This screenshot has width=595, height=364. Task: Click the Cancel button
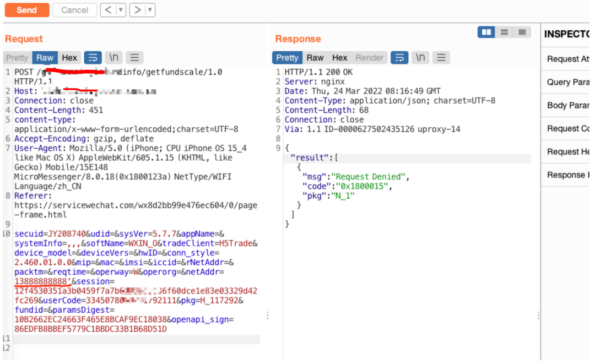(x=74, y=10)
